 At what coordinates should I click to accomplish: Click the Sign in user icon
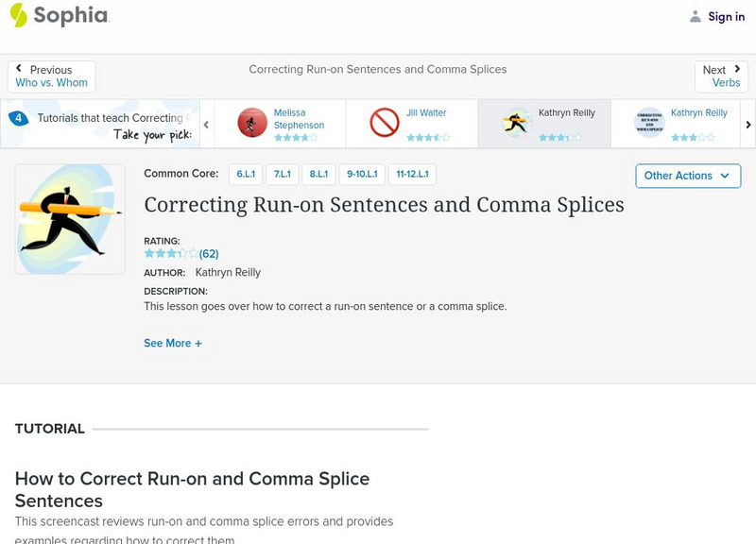pos(696,16)
